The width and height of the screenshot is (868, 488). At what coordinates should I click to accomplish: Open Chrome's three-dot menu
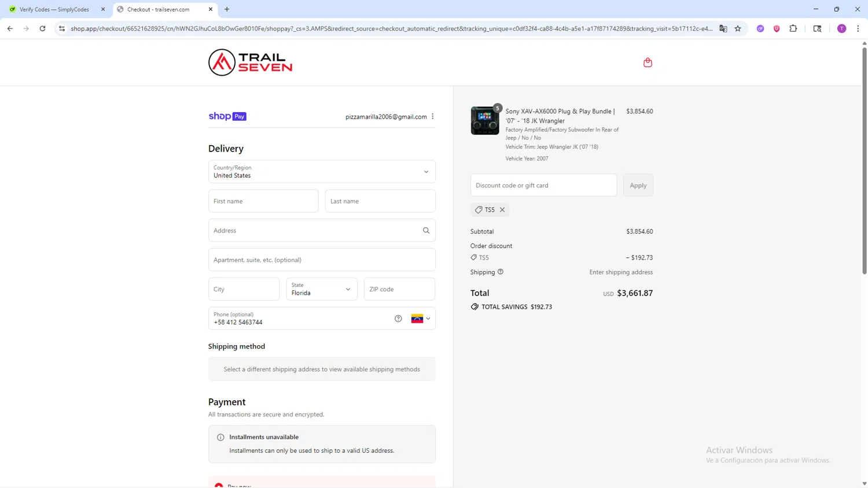(x=858, y=28)
